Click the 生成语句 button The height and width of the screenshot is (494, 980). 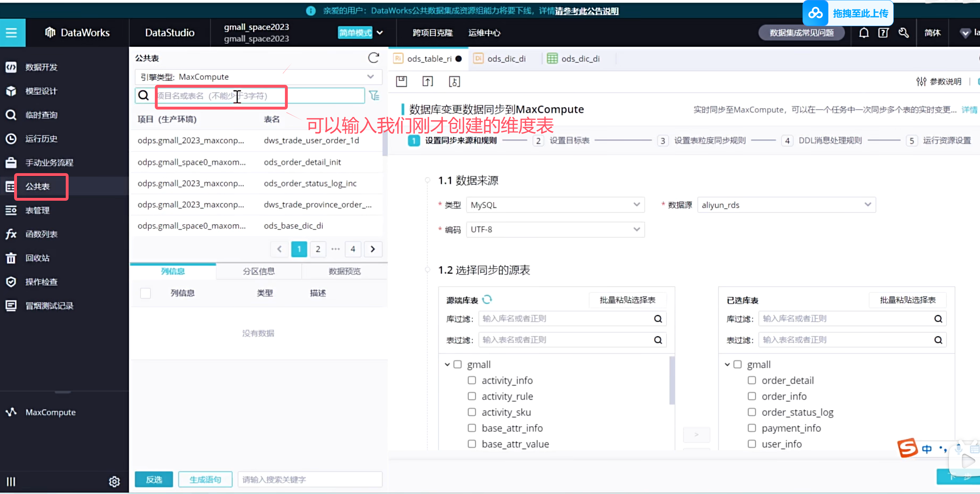coord(205,479)
